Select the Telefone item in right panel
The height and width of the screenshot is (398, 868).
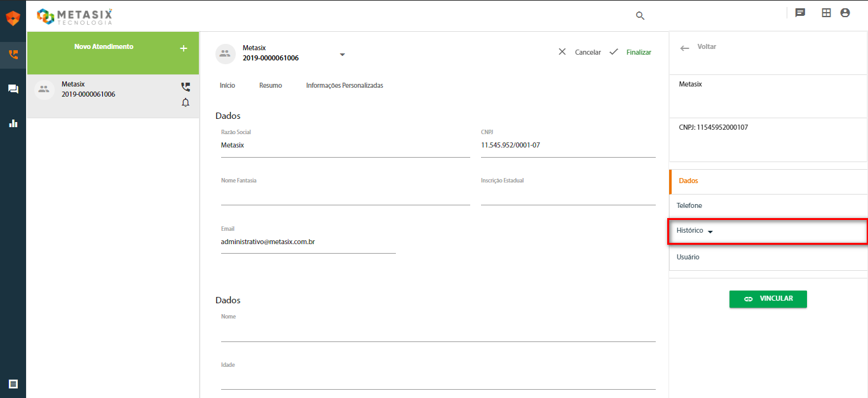point(768,206)
